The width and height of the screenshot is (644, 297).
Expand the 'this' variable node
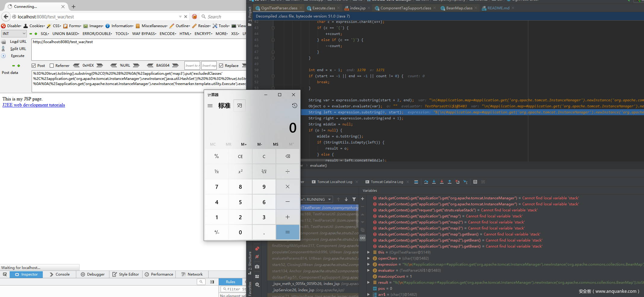(368, 252)
